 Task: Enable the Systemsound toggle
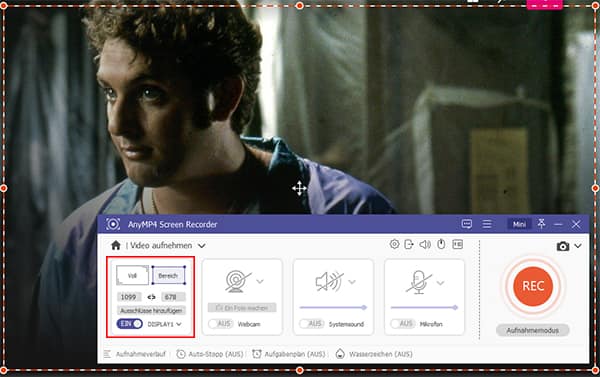click(x=311, y=324)
